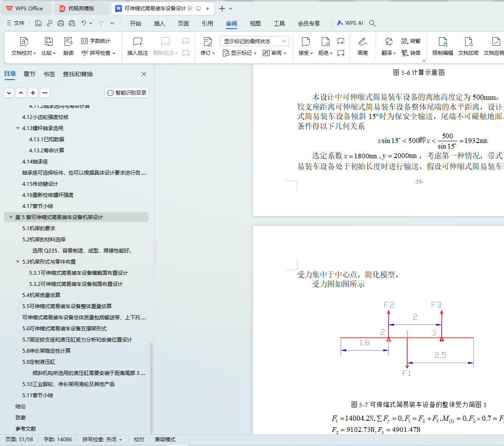Open the 工具 ribbon tab
Viewport: 504px width, 446px height.
point(279,23)
